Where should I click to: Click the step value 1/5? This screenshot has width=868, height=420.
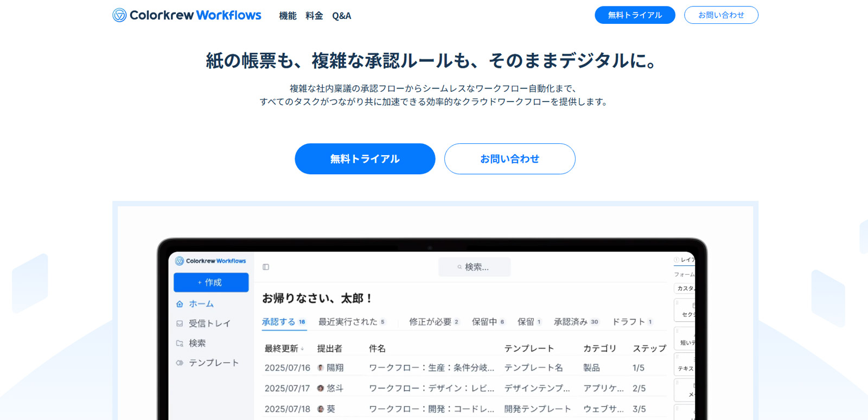(x=639, y=368)
